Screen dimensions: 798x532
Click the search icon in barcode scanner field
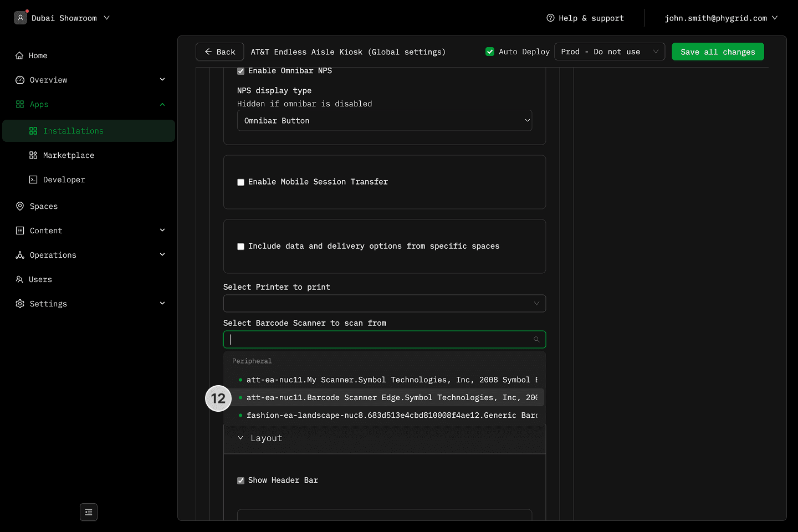click(x=536, y=339)
